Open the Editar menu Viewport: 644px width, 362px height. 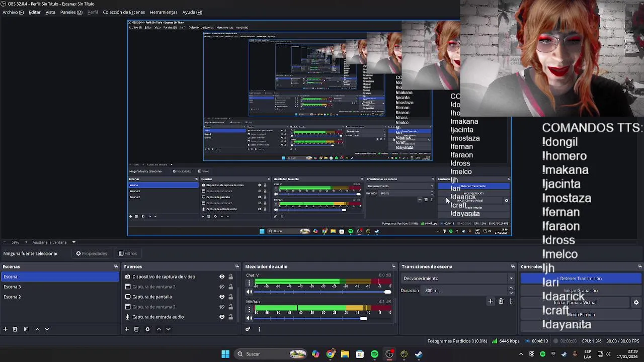[x=35, y=12]
